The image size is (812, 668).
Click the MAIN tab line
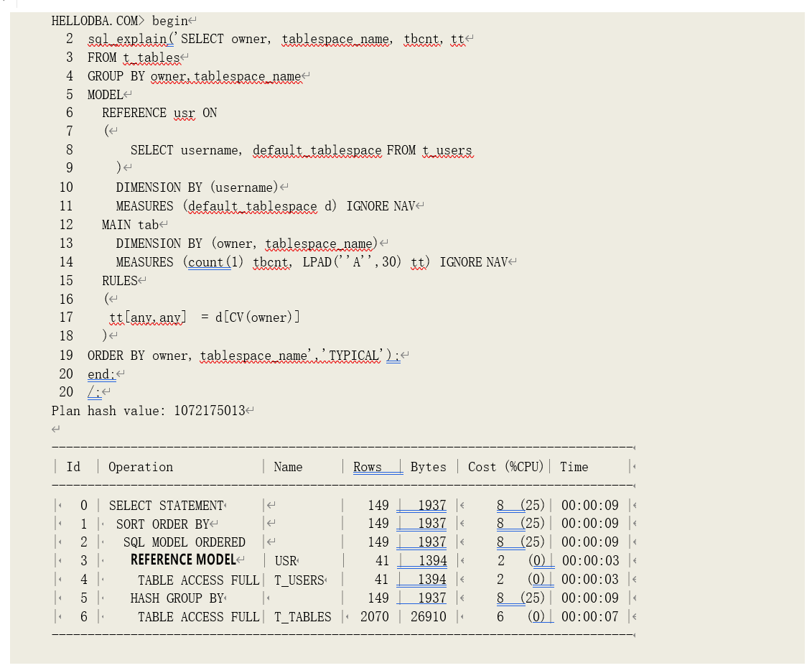129,225
